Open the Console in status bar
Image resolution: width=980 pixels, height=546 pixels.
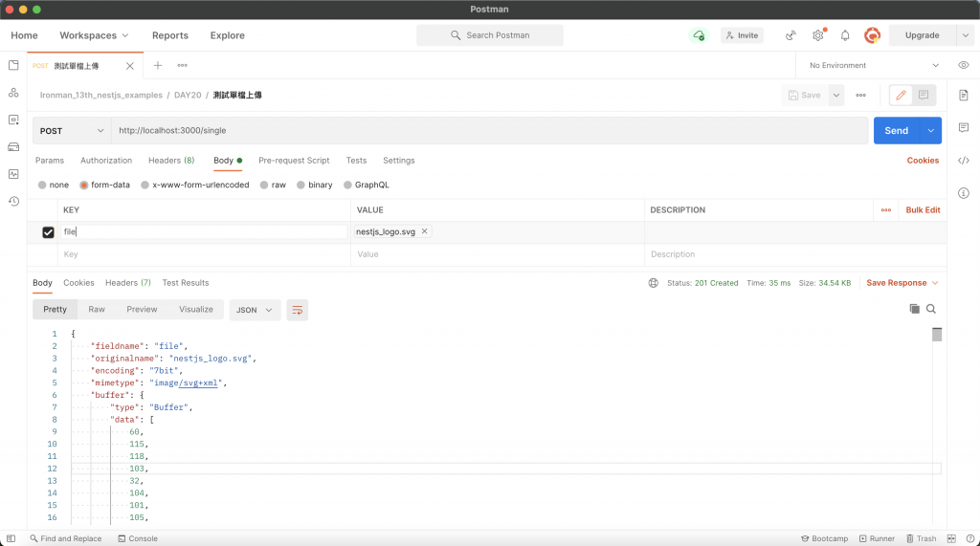click(138, 538)
